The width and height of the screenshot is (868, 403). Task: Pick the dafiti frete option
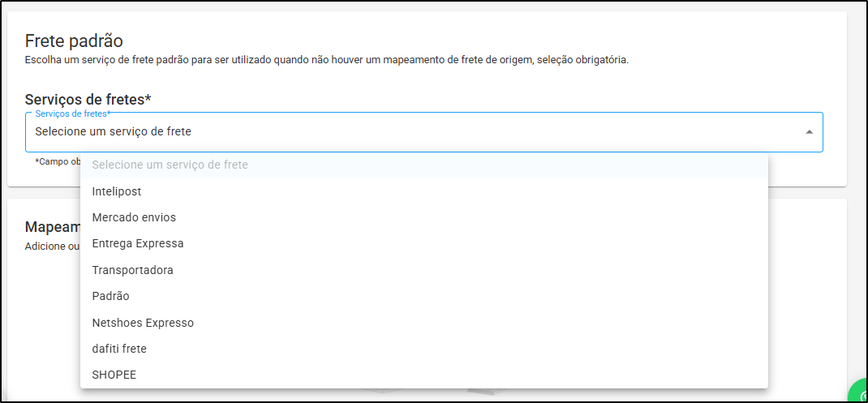424,349
